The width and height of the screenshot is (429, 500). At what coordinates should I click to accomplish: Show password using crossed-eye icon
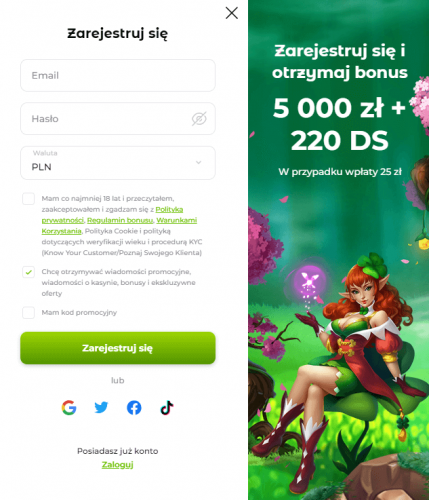point(199,119)
